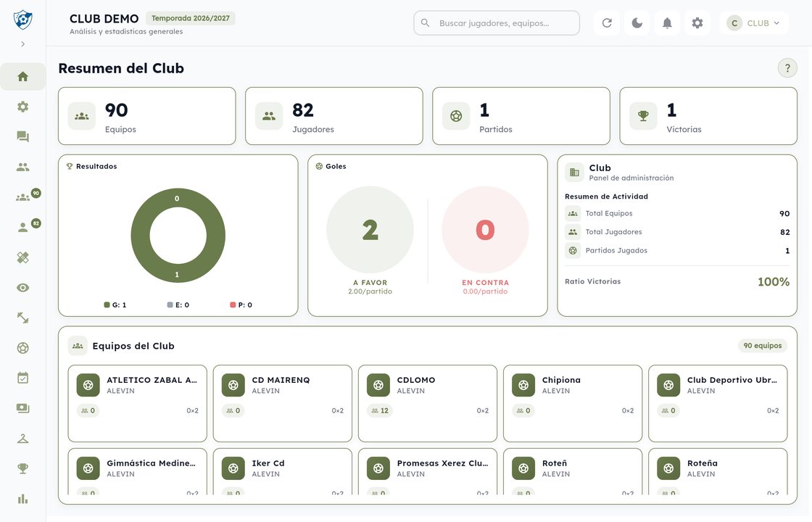Open the home dashboard in sidebar
This screenshot has height=522, width=812.
click(22, 77)
